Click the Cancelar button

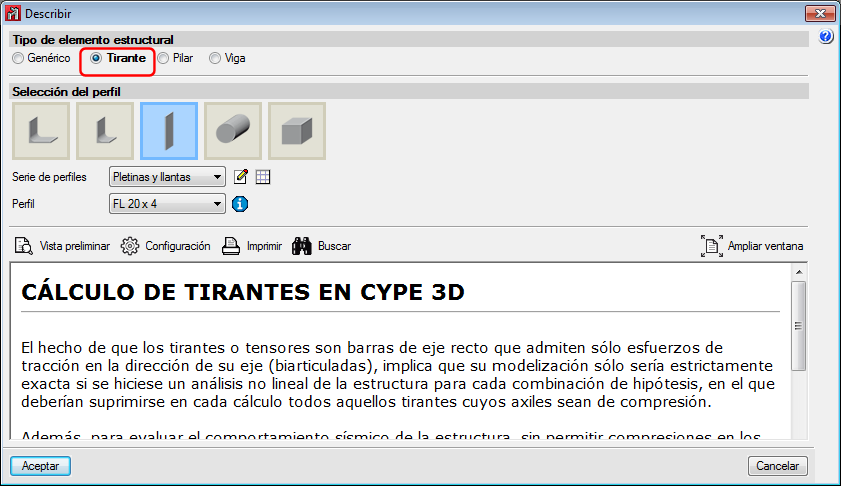[777, 466]
